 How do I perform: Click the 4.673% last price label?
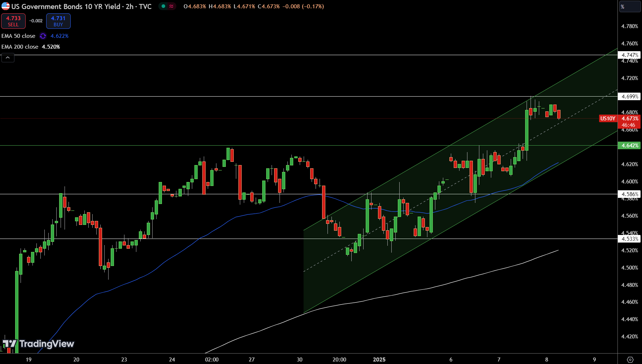click(630, 119)
